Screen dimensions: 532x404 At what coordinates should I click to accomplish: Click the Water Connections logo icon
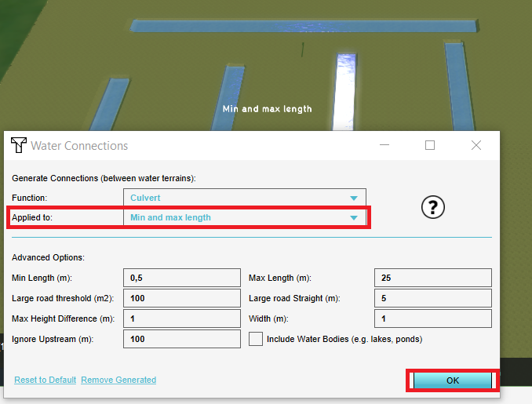tap(18, 145)
